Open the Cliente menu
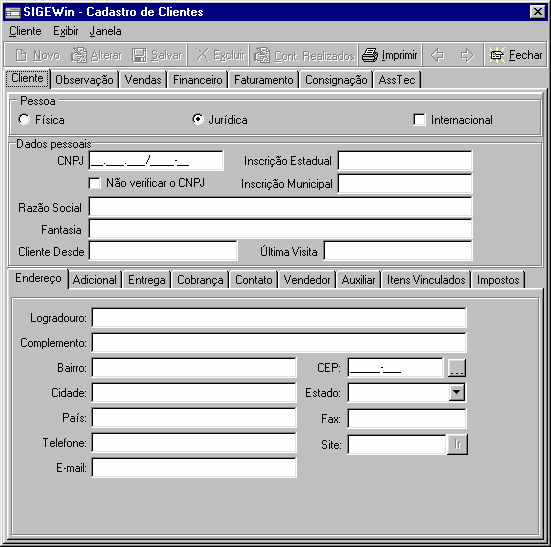 [25, 31]
